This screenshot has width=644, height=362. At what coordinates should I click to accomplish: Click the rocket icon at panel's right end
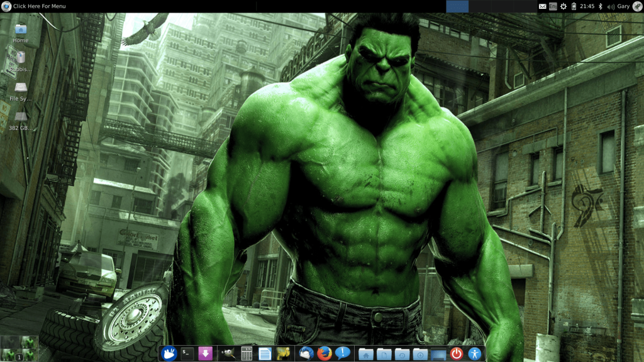[x=638, y=6]
